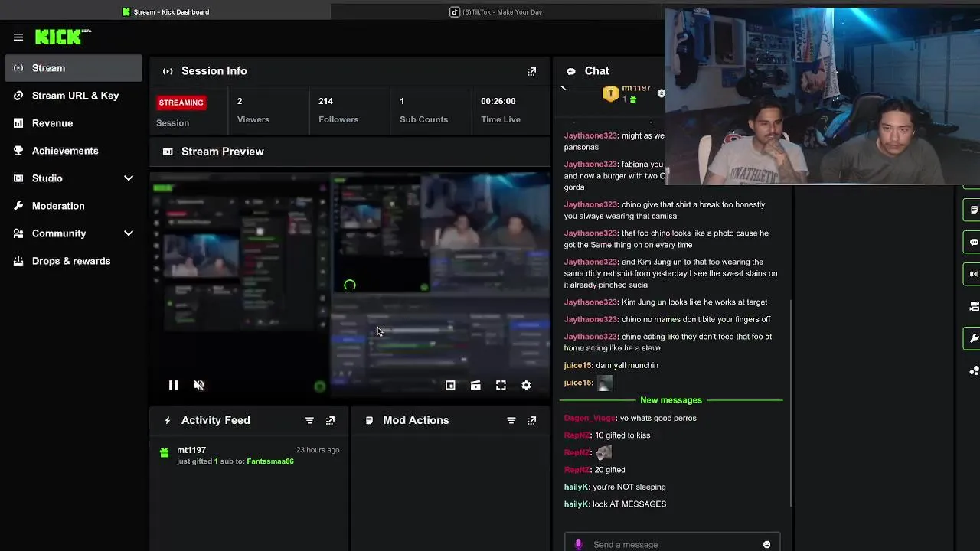Click the stream preview video
This screenshot has height=551, width=980.
pyautogui.click(x=350, y=285)
